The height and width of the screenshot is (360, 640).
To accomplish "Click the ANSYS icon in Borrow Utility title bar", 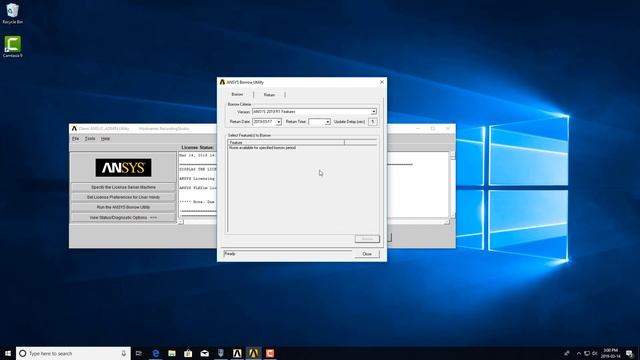I will [x=222, y=82].
